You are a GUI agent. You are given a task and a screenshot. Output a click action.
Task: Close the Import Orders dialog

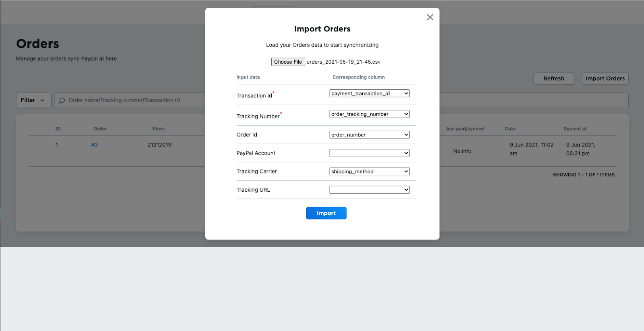pos(430,17)
